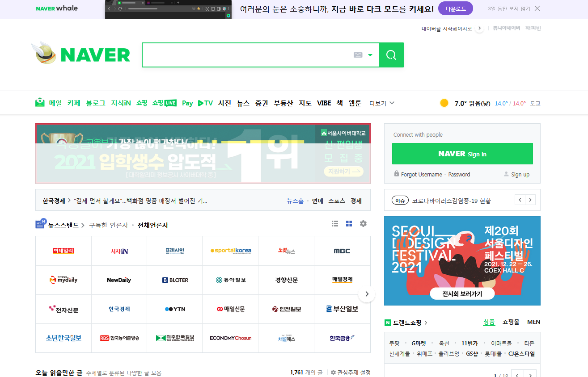This screenshot has width=588, height=377.
Task: Click the 부산일보 press logo
Action: (x=342, y=309)
